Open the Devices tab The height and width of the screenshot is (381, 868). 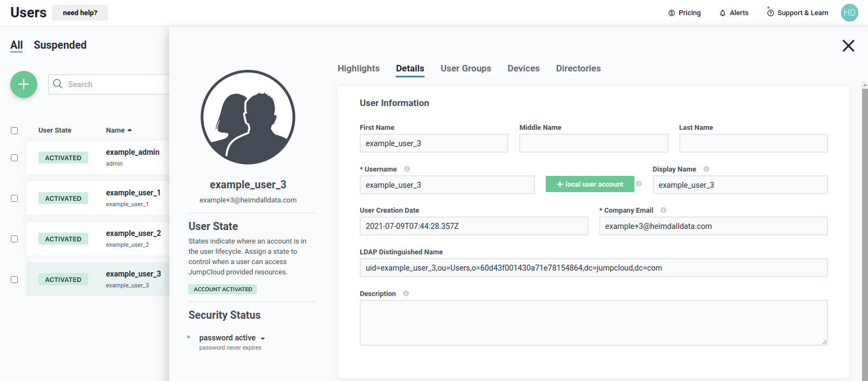click(523, 69)
